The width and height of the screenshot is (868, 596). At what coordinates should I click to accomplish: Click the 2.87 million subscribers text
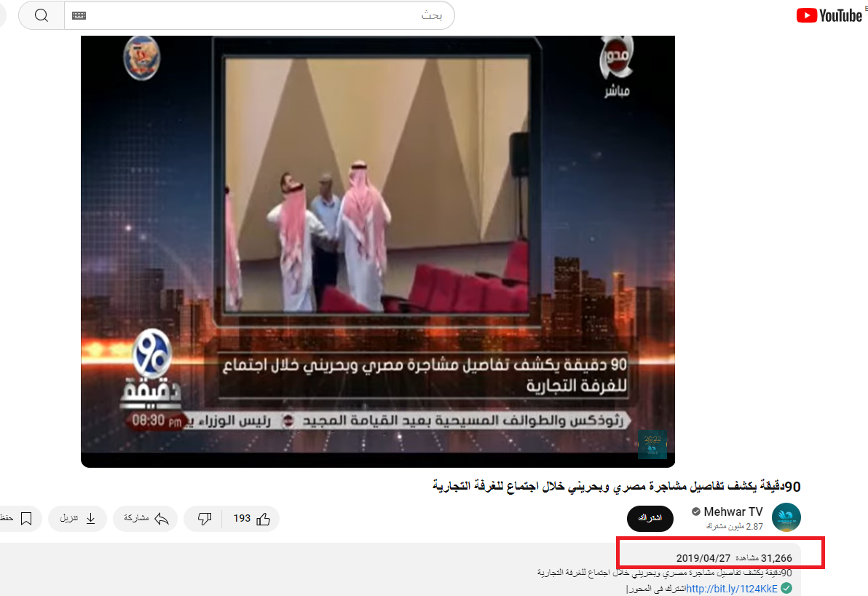tap(735, 527)
